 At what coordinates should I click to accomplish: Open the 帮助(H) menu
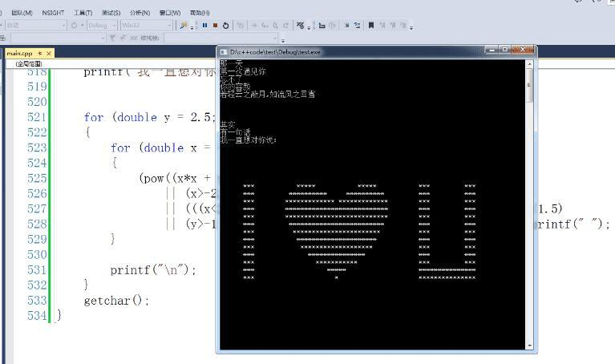coord(200,13)
